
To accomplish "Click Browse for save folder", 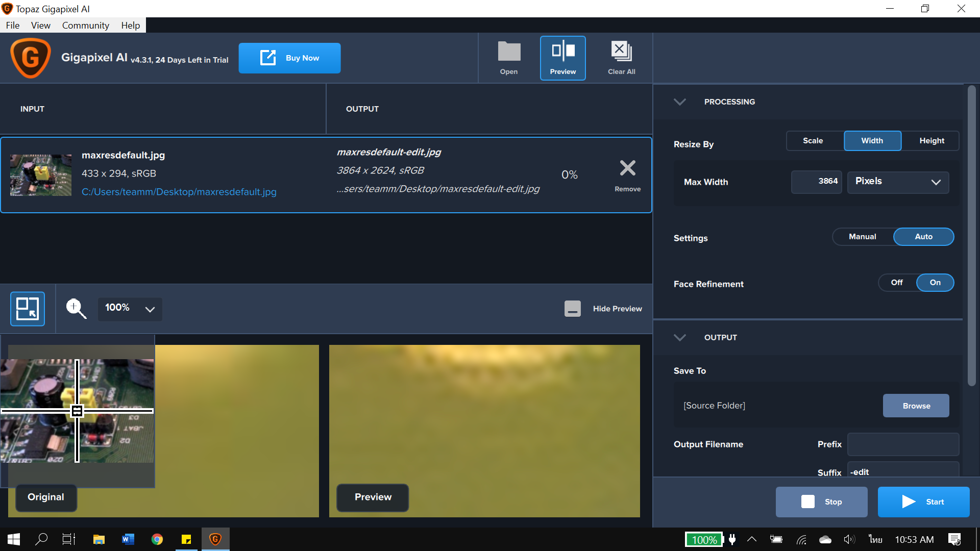I will [916, 406].
